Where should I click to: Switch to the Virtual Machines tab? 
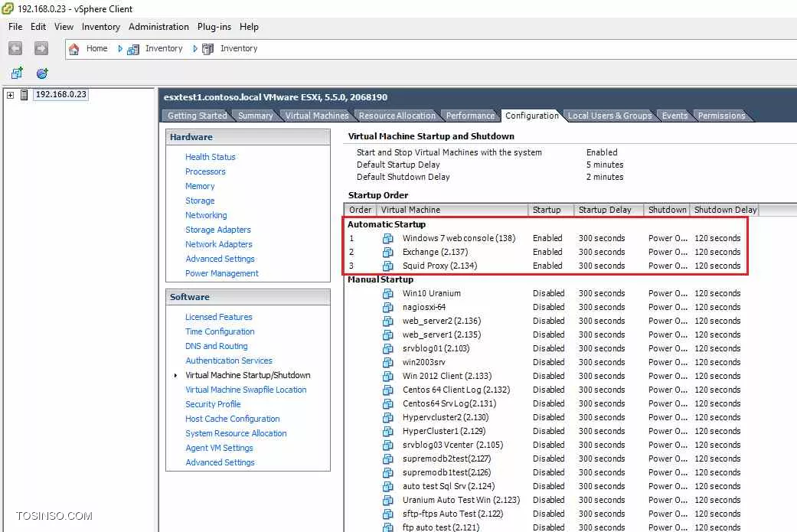coord(317,116)
